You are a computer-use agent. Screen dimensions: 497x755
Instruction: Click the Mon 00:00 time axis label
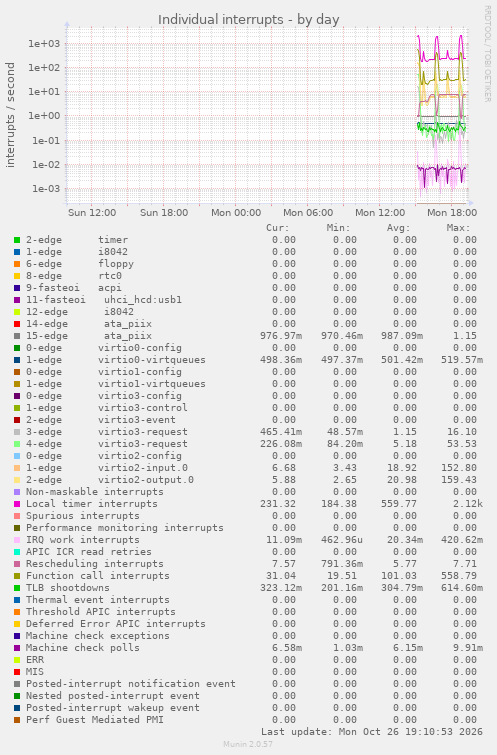236,213
